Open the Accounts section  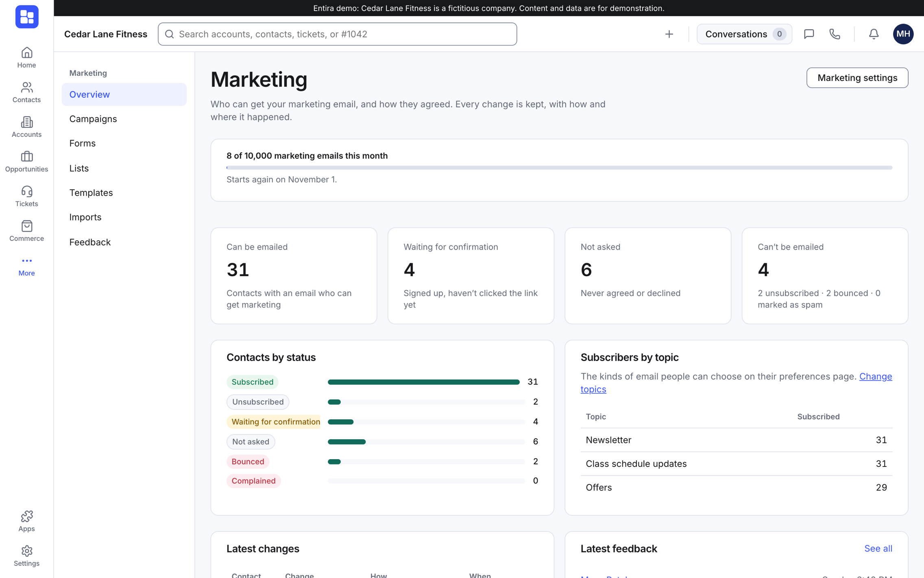point(26,127)
